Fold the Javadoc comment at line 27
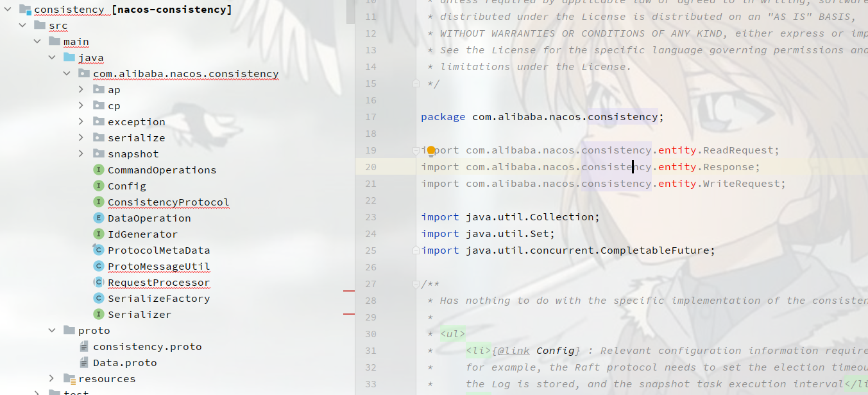The width and height of the screenshot is (868, 395). click(416, 284)
